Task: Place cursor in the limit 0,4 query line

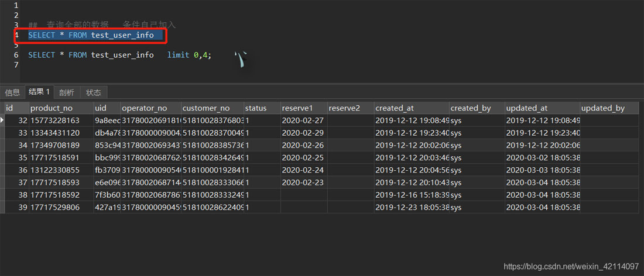Action: click(120, 55)
